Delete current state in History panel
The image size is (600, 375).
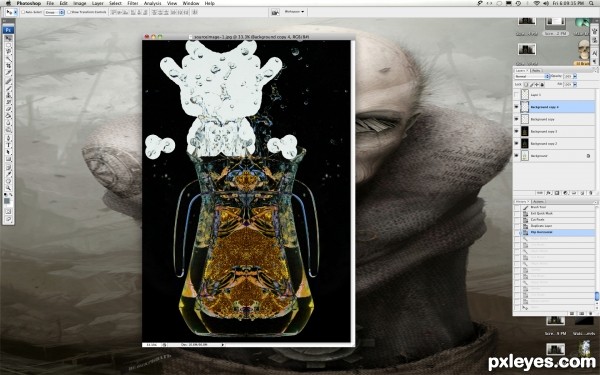coord(591,313)
